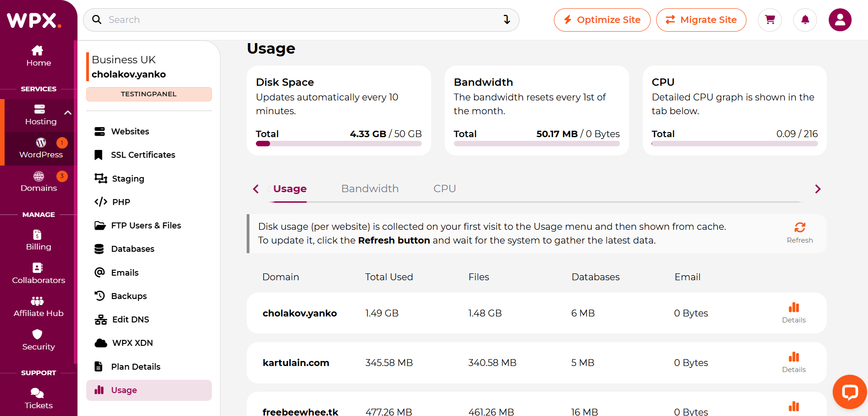Click the Email column header

(687, 277)
